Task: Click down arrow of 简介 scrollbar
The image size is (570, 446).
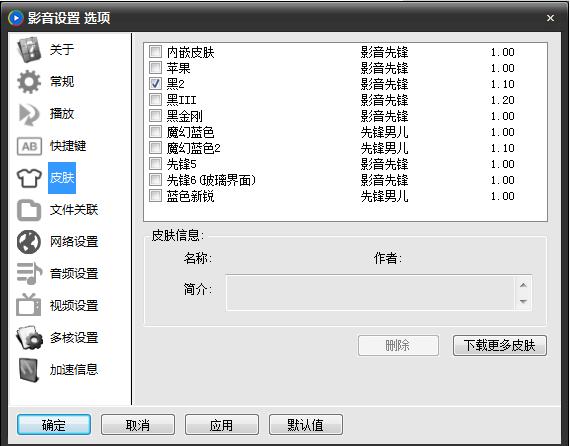Action: [523, 301]
